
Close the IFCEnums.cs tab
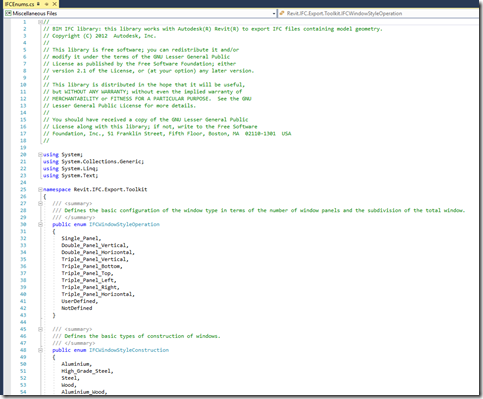pyautogui.click(x=55, y=4)
